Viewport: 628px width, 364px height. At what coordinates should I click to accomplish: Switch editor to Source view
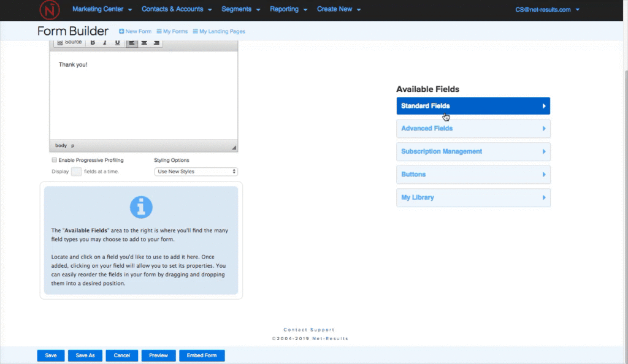70,42
